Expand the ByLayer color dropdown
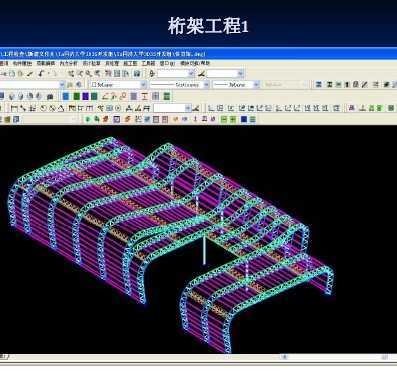The height and width of the screenshot is (371, 397). [143, 85]
